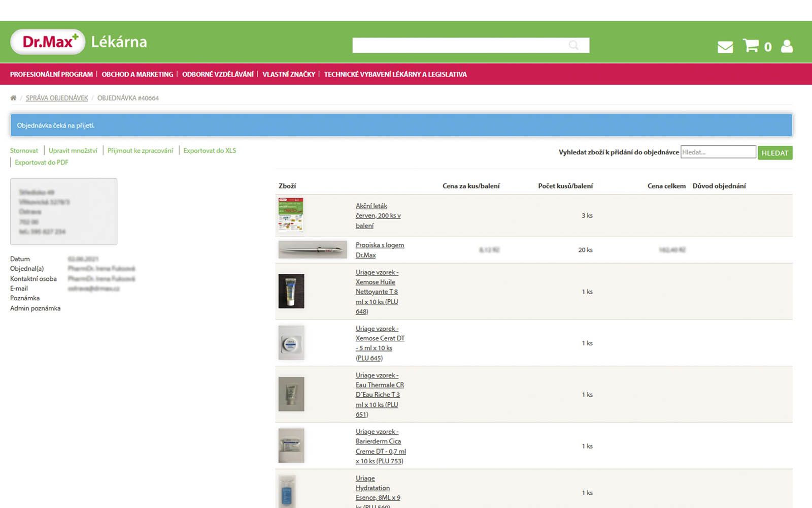Click the pen product thumbnail
Viewport: 812px width, 508px height.
313,249
